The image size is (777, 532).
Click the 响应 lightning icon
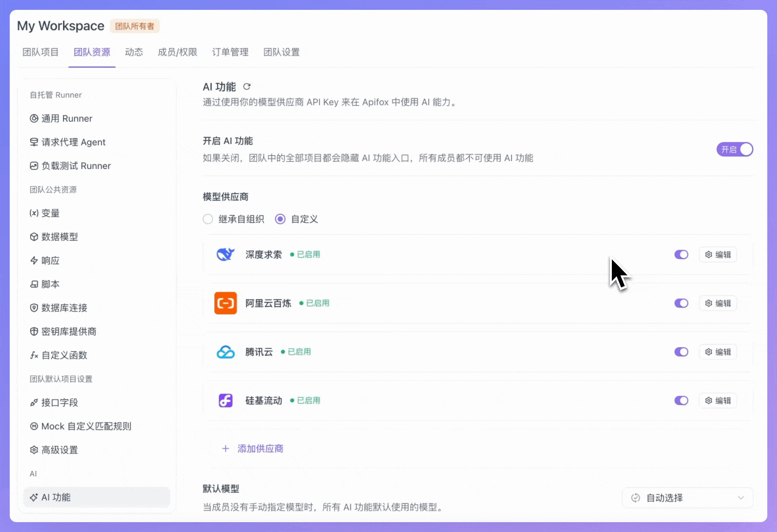[34, 260]
